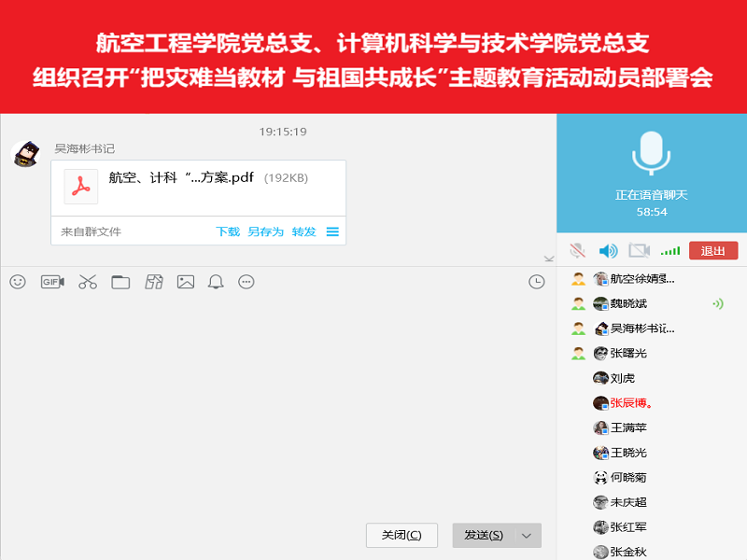Select the scissors screenshot tool
Image resolution: width=747 pixels, height=560 pixels.
pyautogui.click(x=88, y=282)
